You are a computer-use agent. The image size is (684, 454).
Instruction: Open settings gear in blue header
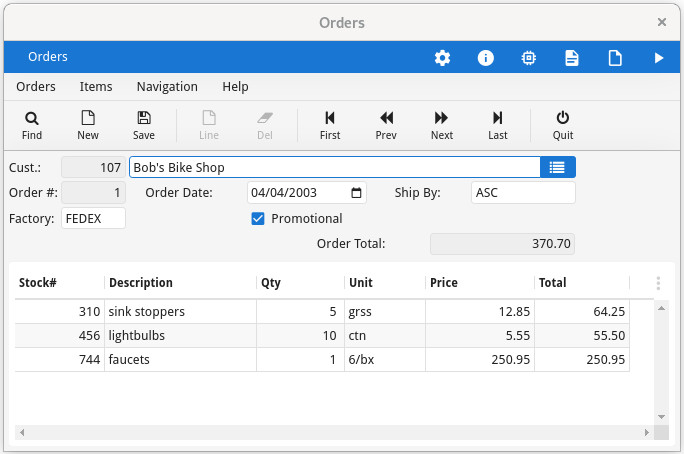pos(442,58)
